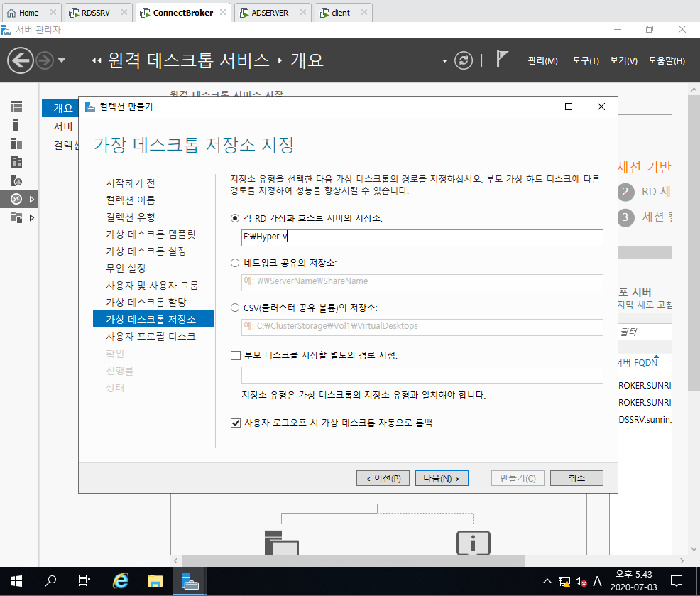Close the ConnectBroker VM tab

tap(223, 13)
